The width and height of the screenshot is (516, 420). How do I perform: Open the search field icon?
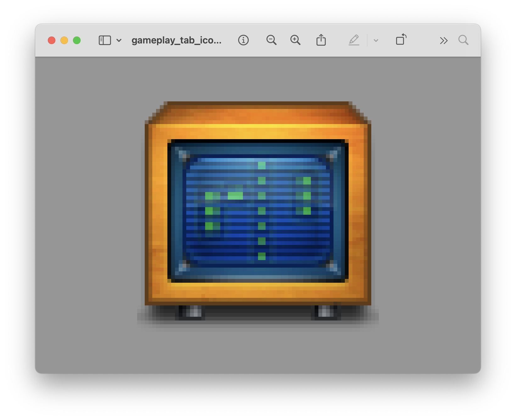[x=463, y=40]
